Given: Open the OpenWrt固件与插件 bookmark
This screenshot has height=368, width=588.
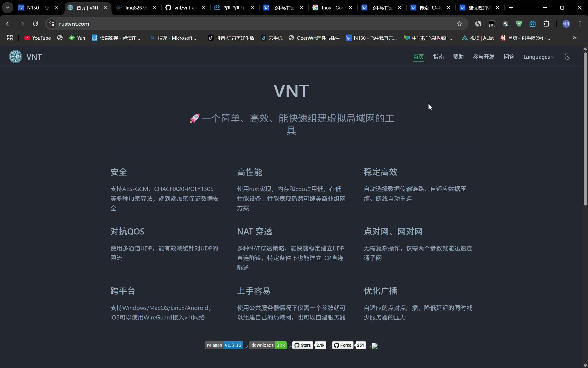Looking at the screenshot, I should [x=314, y=38].
